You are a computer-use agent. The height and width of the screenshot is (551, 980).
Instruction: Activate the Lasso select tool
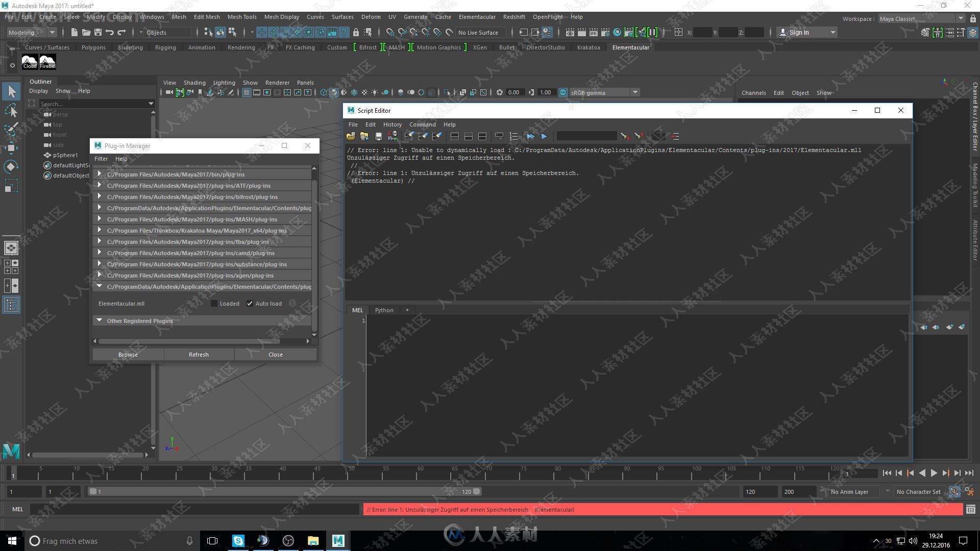pos(11,110)
